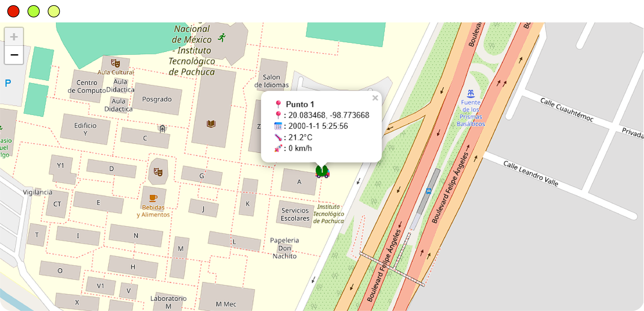Click the pale yellow-green circle button
The image size is (644, 311).
54,12
